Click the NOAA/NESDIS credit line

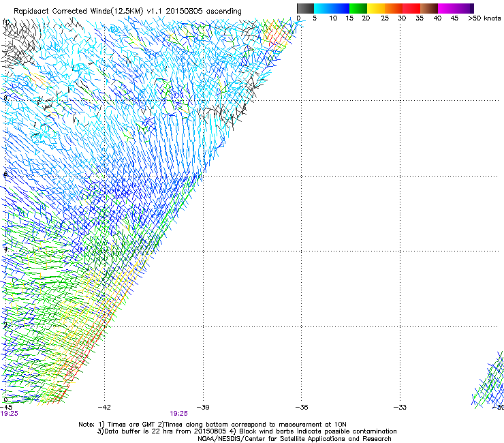294,439
